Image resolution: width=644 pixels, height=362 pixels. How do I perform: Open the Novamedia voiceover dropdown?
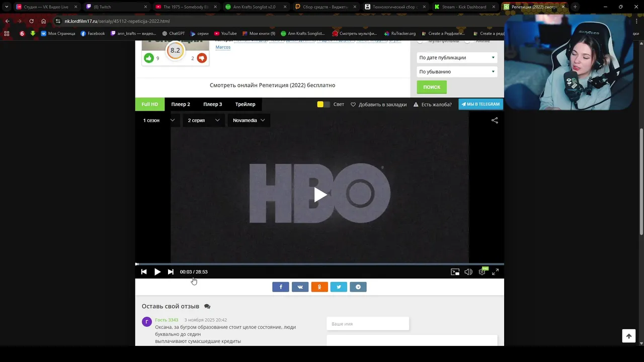[249, 120]
